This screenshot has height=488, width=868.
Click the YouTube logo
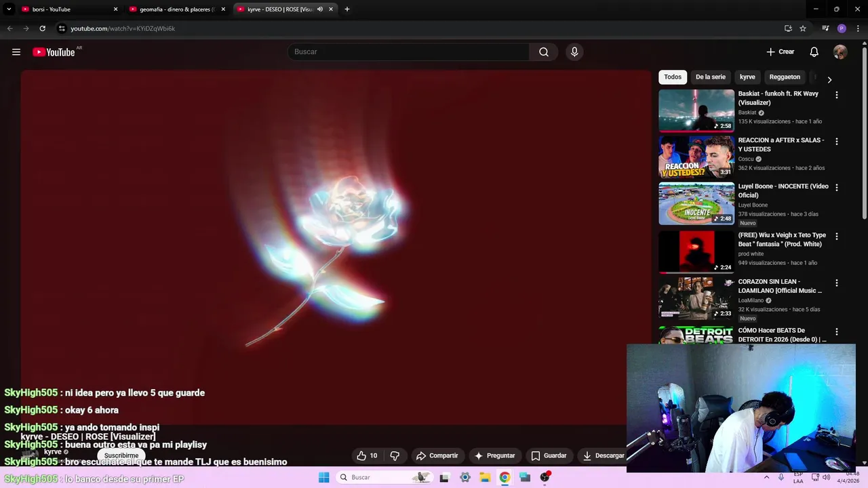[54, 52]
